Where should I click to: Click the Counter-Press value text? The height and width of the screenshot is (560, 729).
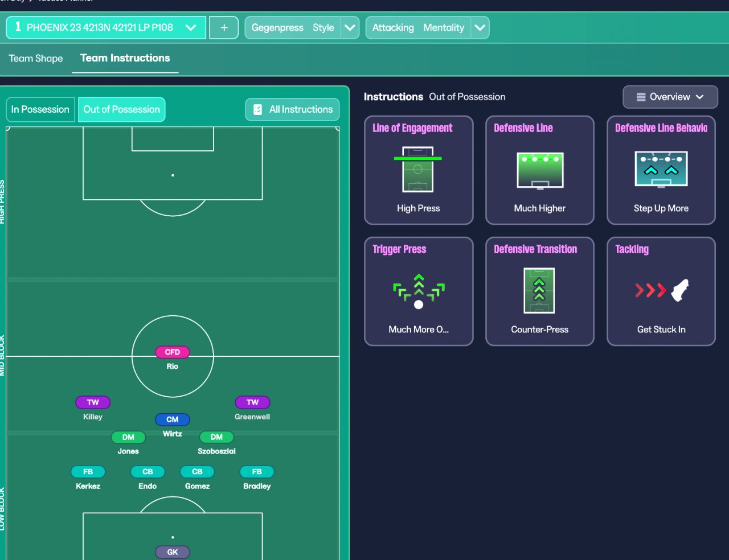(540, 330)
